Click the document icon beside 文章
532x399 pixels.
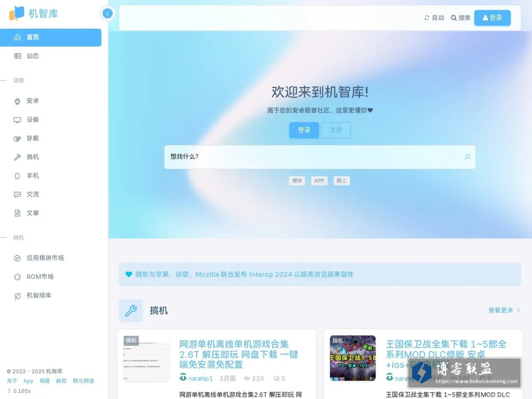(x=17, y=213)
